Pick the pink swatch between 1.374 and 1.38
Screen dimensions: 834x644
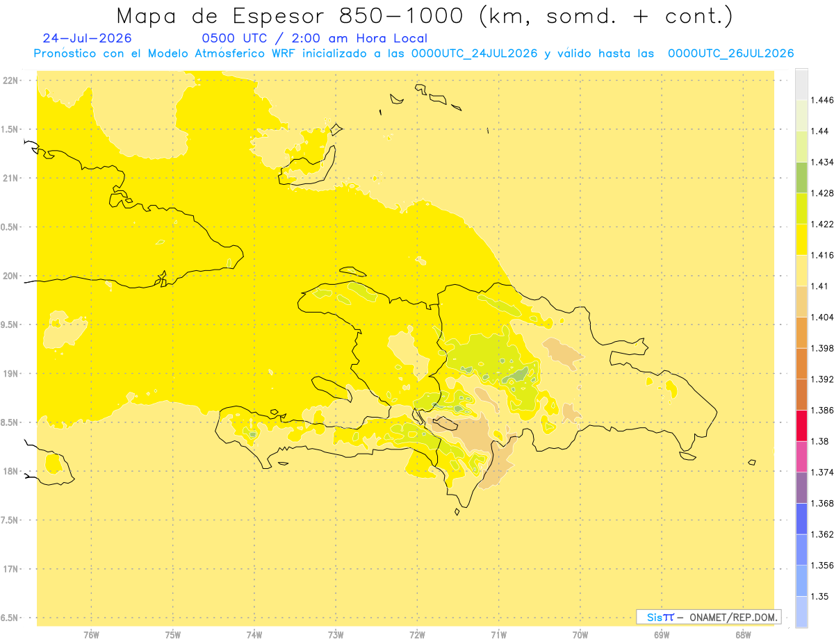click(x=801, y=456)
